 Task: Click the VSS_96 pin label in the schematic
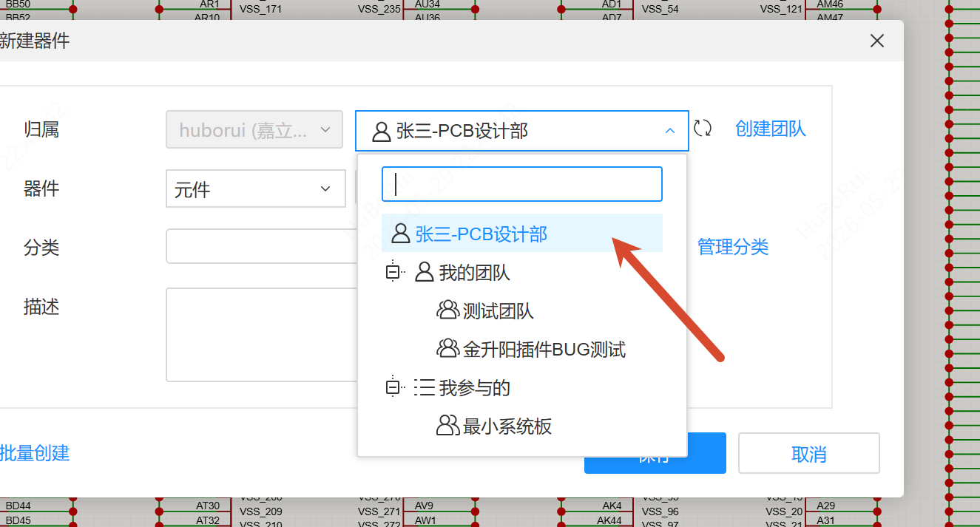(x=660, y=511)
